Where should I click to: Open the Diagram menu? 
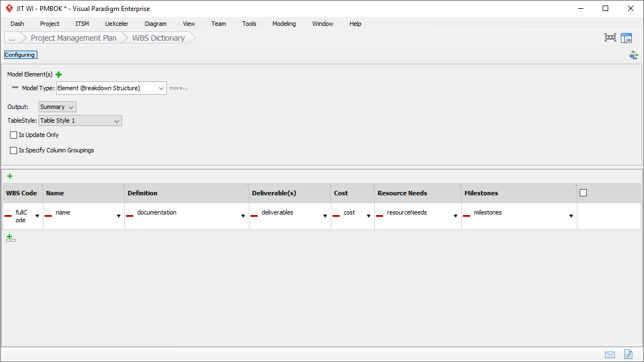pyautogui.click(x=156, y=24)
